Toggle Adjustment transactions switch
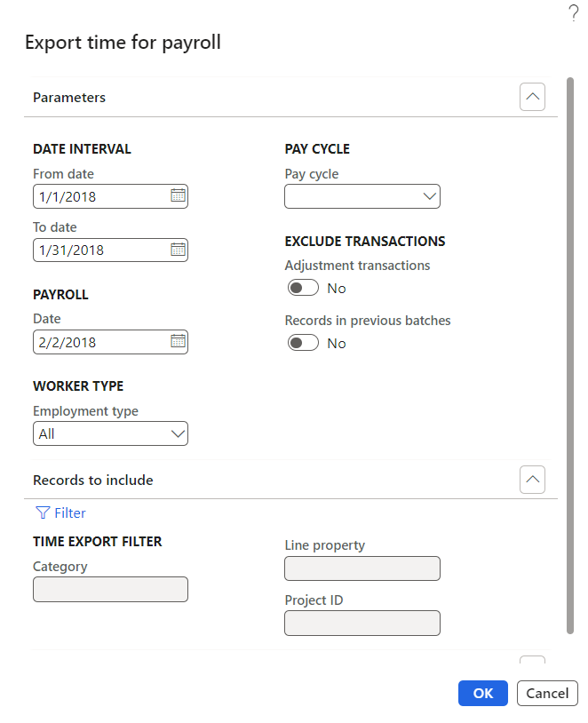Viewport: 588px width, 723px height. click(x=303, y=288)
